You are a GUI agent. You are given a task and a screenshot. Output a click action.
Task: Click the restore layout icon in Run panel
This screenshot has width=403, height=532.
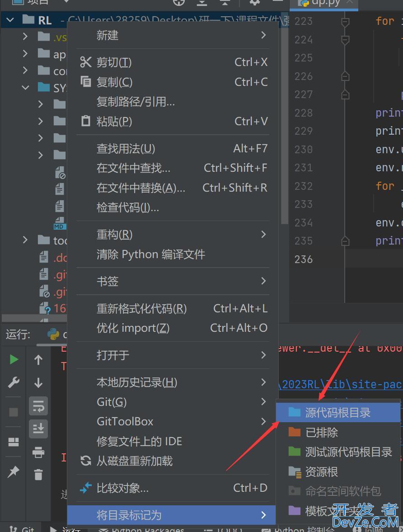pyautogui.click(x=14, y=442)
